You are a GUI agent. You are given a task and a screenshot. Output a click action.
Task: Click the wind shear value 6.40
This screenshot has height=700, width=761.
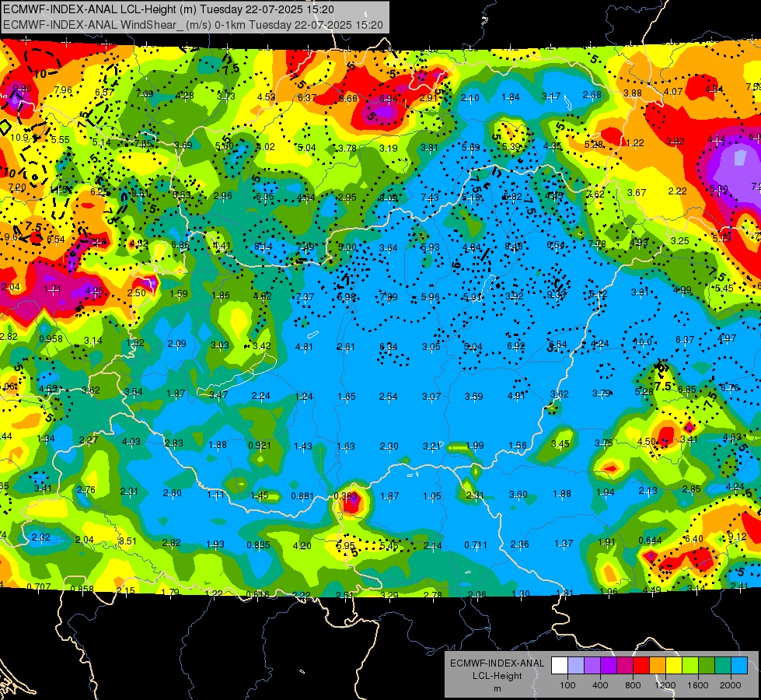tap(693, 538)
